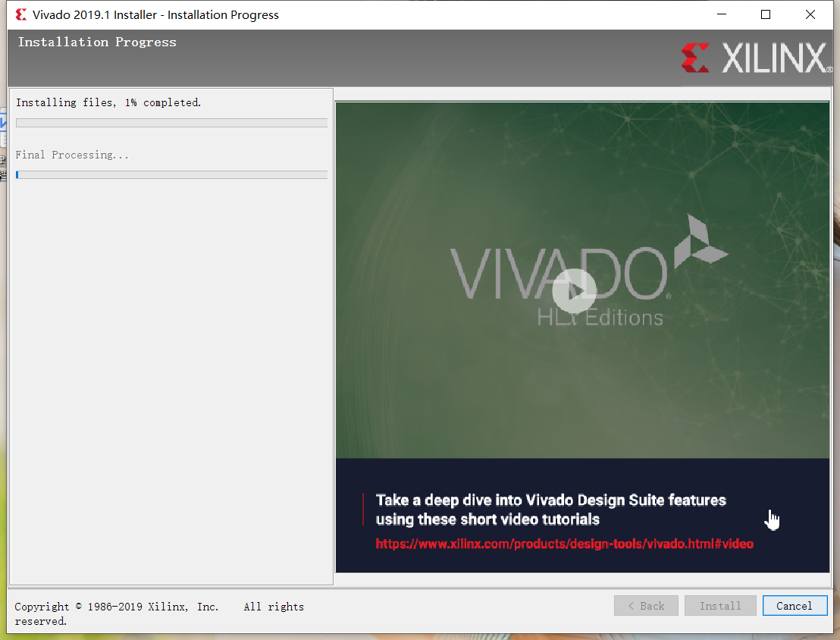This screenshot has height=640, width=840.
Task: Open the xilinx.com Vivado video link
Action: coord(564,544)
